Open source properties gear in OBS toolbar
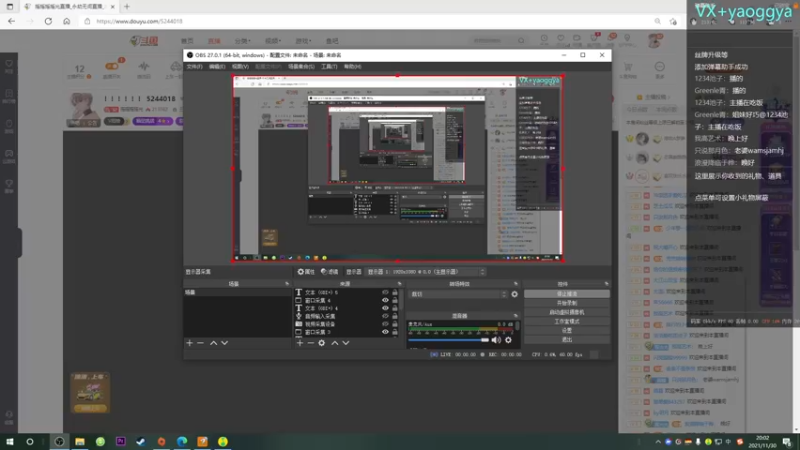The image size is (800, 450). [x=306, y=272]
